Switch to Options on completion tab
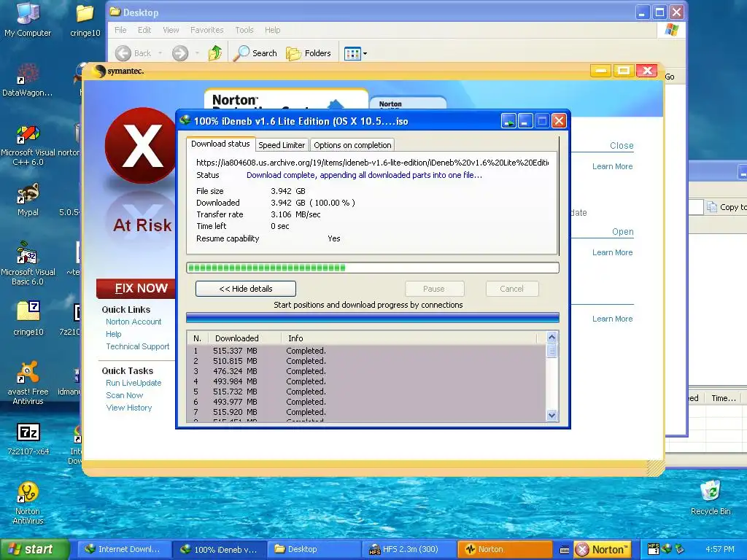Screen dimensions: 747x560 coord(352,145)
